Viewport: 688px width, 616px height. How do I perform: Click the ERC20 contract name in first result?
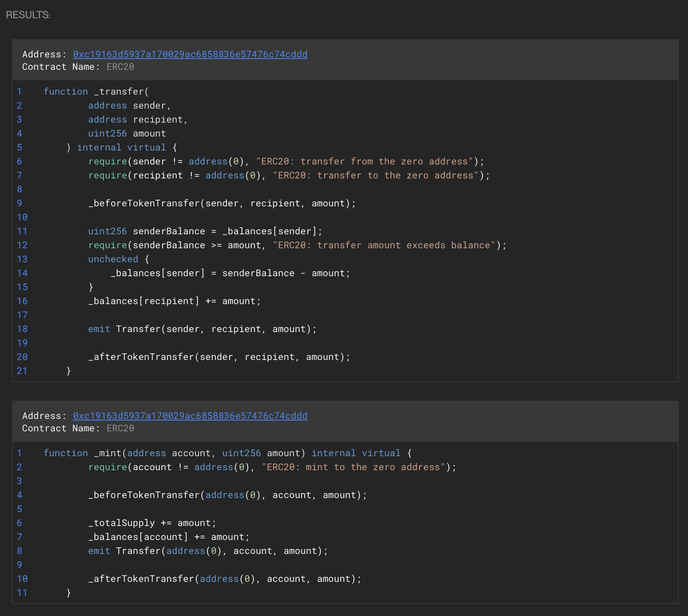tap(120, 67)
